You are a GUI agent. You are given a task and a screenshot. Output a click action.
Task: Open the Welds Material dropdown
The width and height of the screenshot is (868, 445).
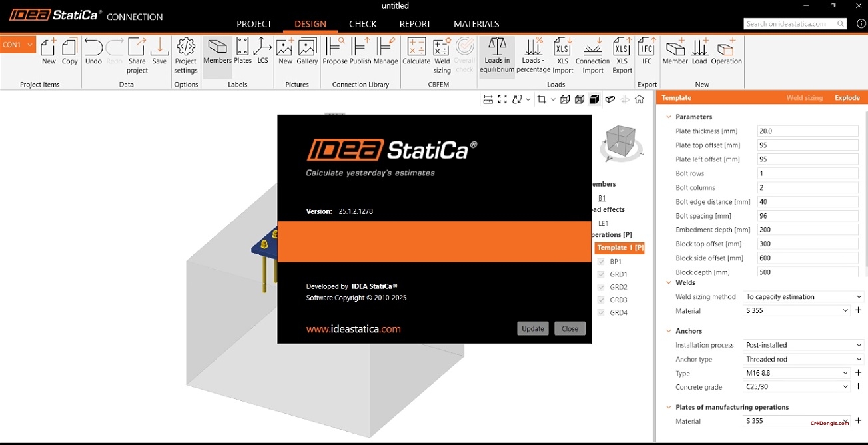click(x=797, y=311)
